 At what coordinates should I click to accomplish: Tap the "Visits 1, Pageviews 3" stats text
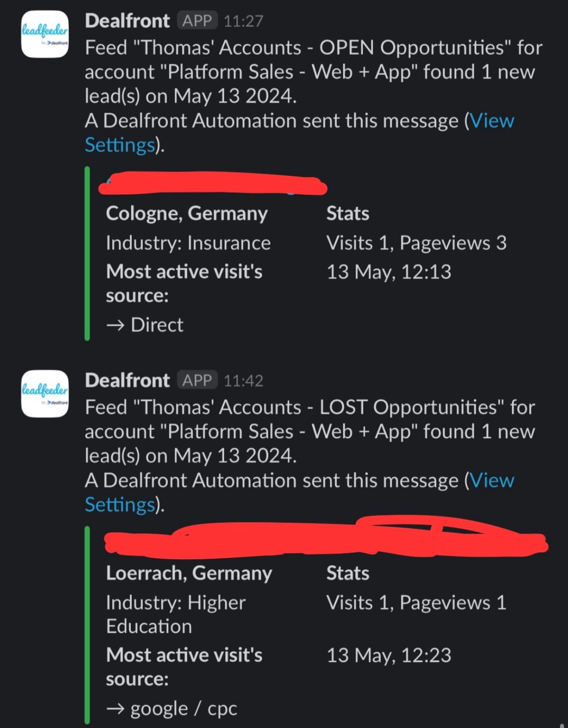click(x=416, y=243)
